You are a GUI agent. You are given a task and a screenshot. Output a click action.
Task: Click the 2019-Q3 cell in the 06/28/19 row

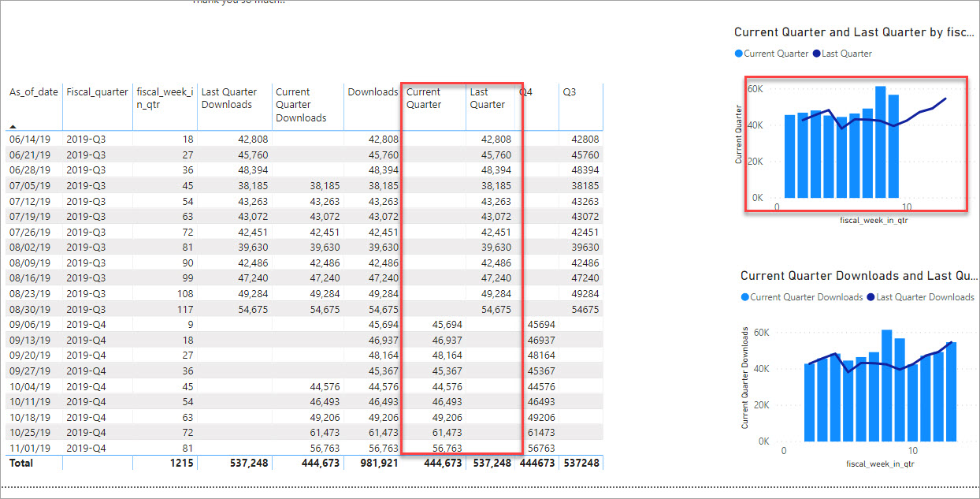(87, 170)
